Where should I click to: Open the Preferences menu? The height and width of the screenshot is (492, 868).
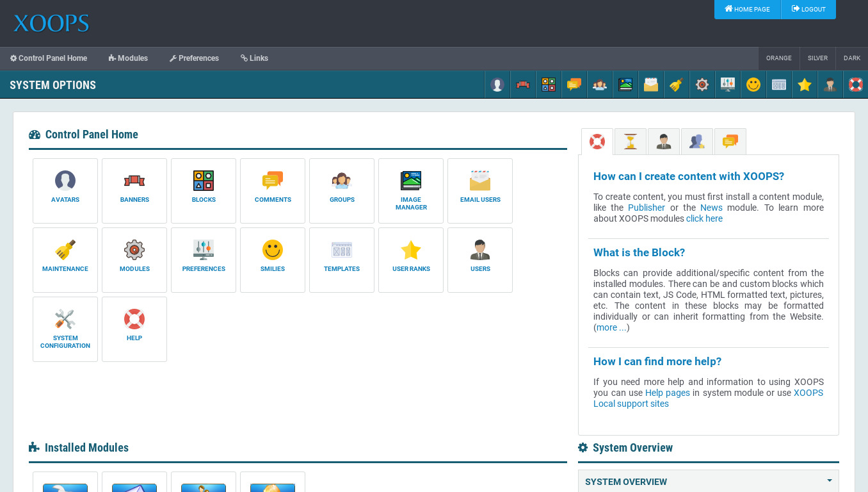click(x=194, y=58)
